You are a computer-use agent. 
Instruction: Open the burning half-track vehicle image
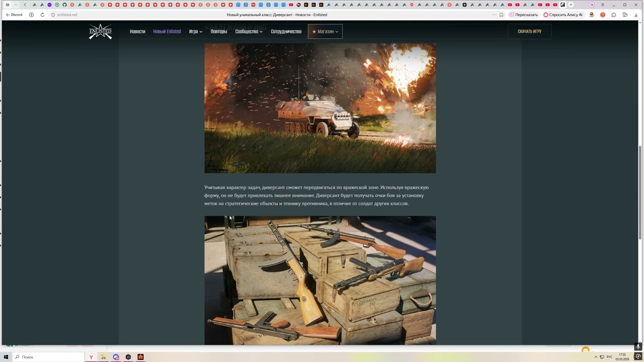320,108
